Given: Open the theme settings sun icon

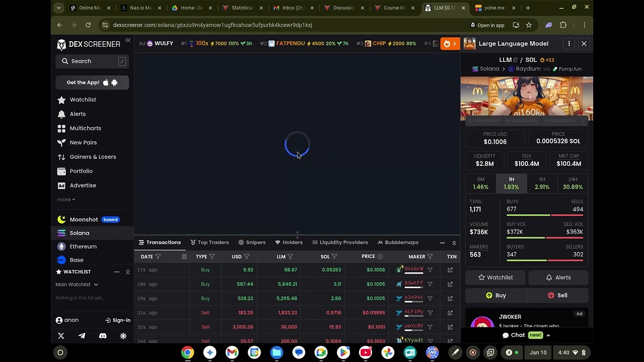Looking at the screenshot, I should [123, 336].
